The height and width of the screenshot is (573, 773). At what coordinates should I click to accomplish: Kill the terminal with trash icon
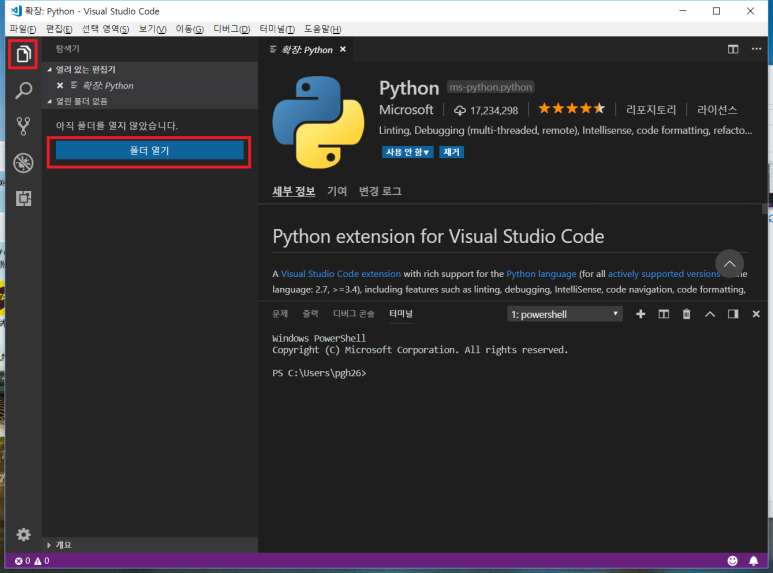[x=686, y=314]
